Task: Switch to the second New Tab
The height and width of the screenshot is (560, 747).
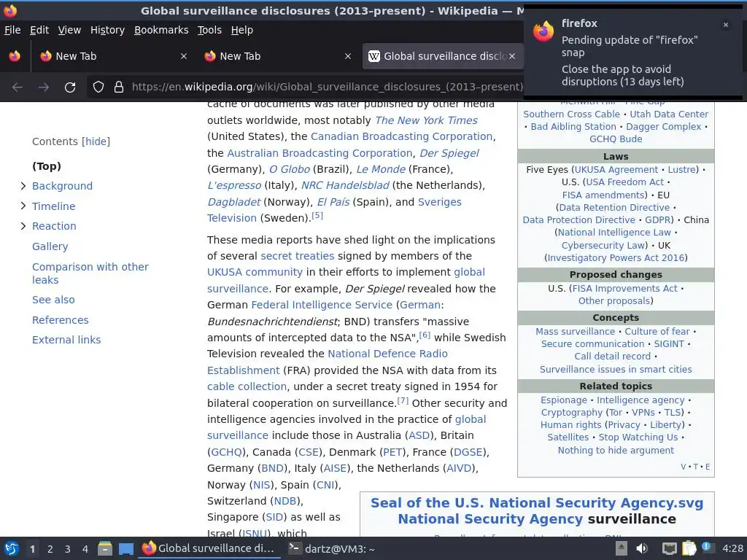Action: [x=277, y=56]
